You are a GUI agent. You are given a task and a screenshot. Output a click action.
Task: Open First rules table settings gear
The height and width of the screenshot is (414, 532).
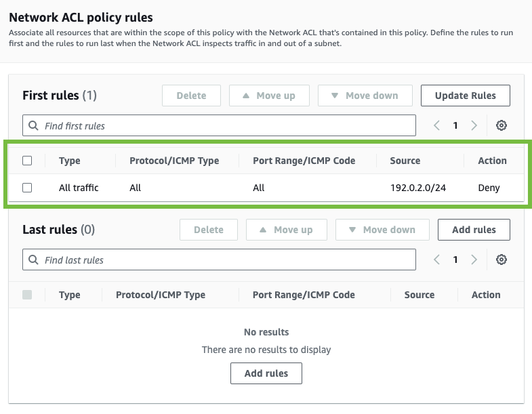[x=501, y=125]
